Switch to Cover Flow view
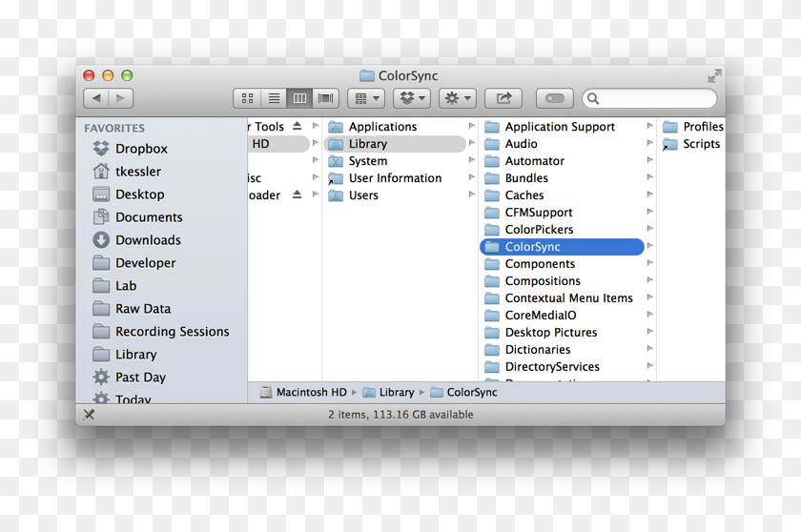 [325, 98]
